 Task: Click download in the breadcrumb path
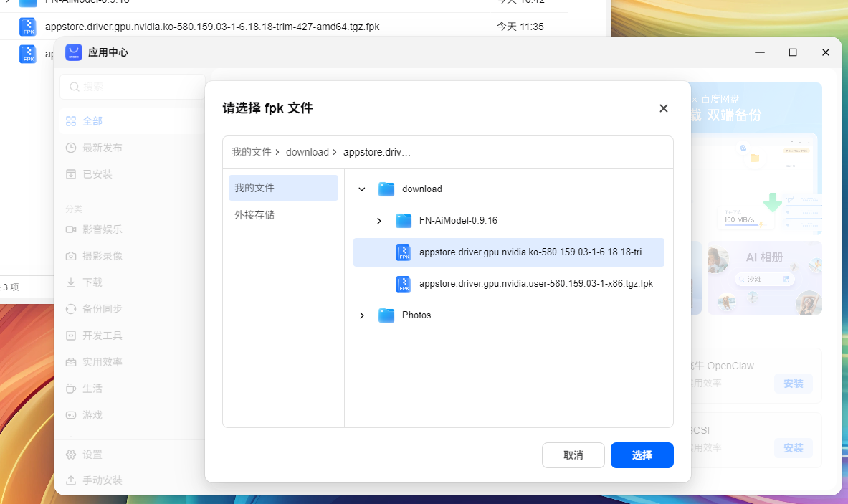308,152
